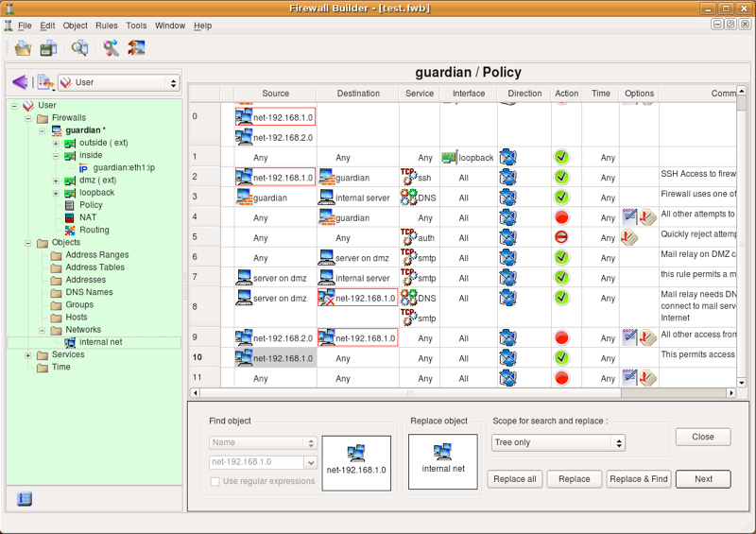756x534 pixels.
Task: Click the Next button
Action: click(x=703, y=479)
